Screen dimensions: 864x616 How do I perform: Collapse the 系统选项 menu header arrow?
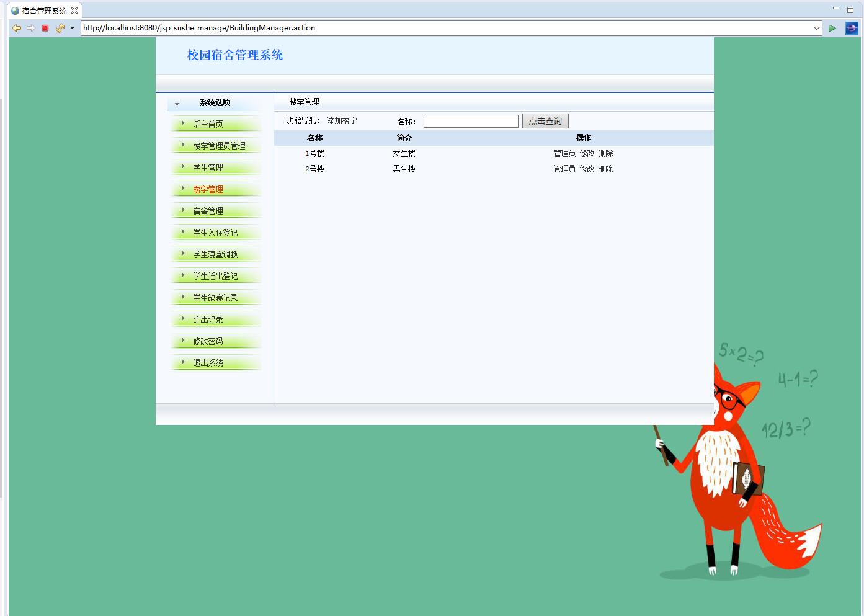coord(177,104)
